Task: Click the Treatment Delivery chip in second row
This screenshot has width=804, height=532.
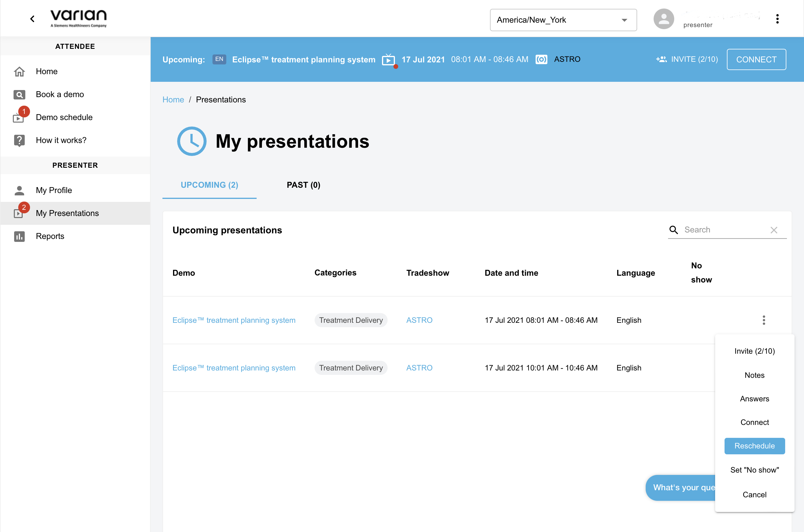Action: tap(351, 368)
